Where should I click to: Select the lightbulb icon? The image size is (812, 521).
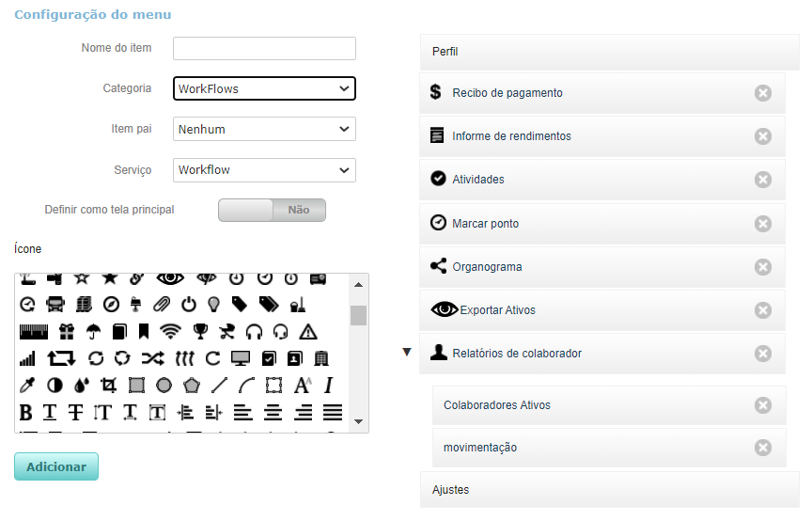pos(213,304)
